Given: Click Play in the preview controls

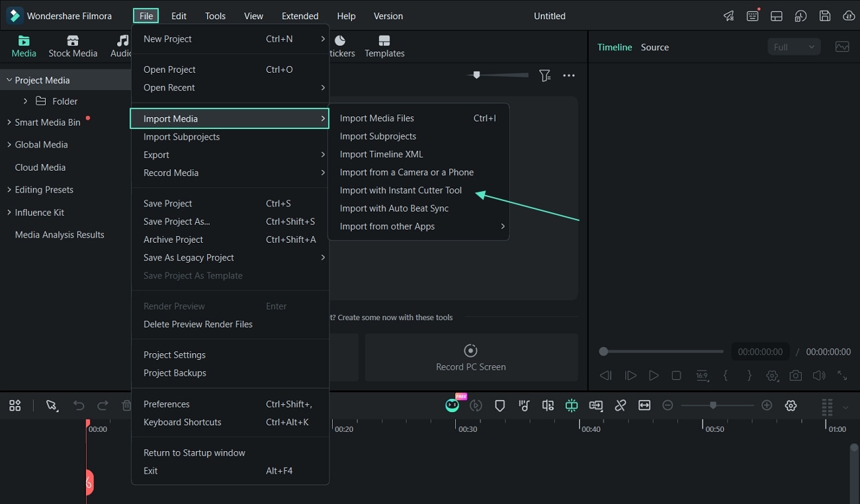Looking at the screenshot, I should pos(654,375).
